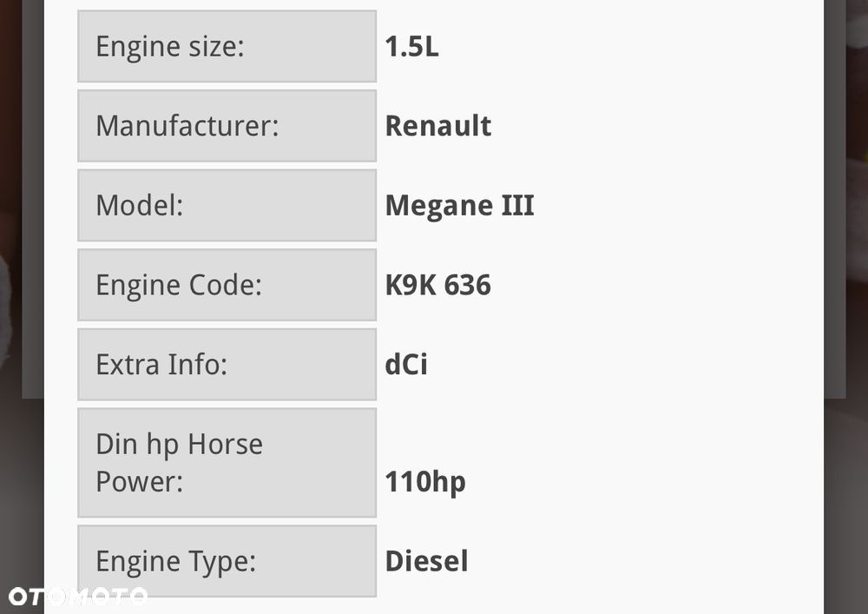Click the Renault manufacturer value
Image resolution: width=868 pixels, height=614 pixels.
(x=437, y=126)
